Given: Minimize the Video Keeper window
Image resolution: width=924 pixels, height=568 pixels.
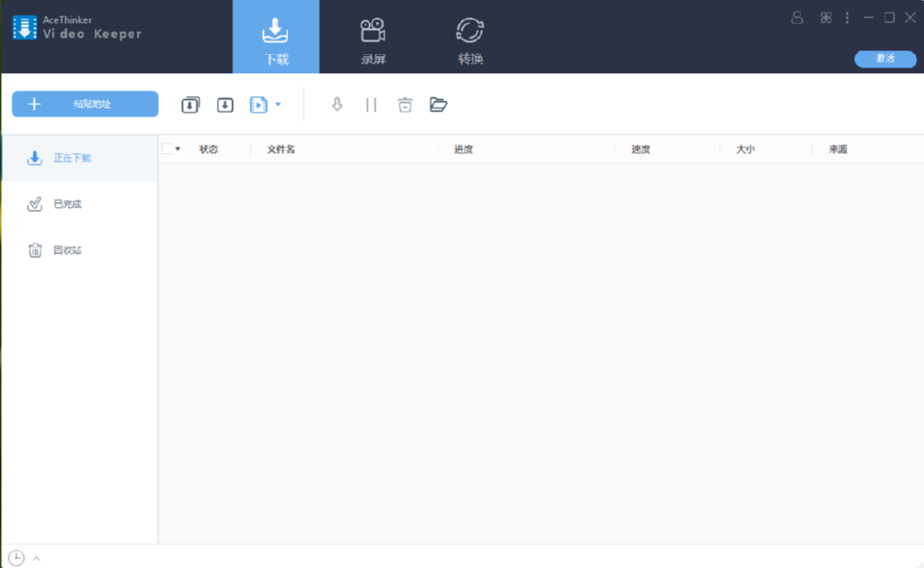Looking at the screenshot, I should point(868,17).
